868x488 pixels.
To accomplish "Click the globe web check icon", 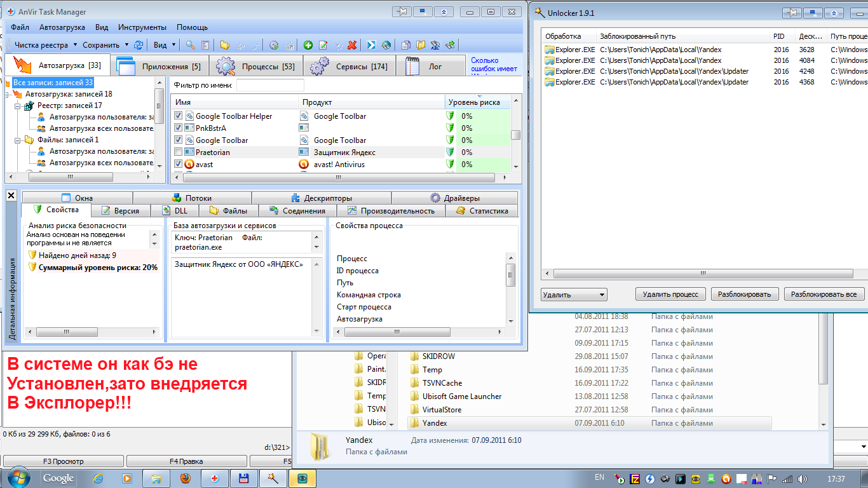I will point(386,45).
